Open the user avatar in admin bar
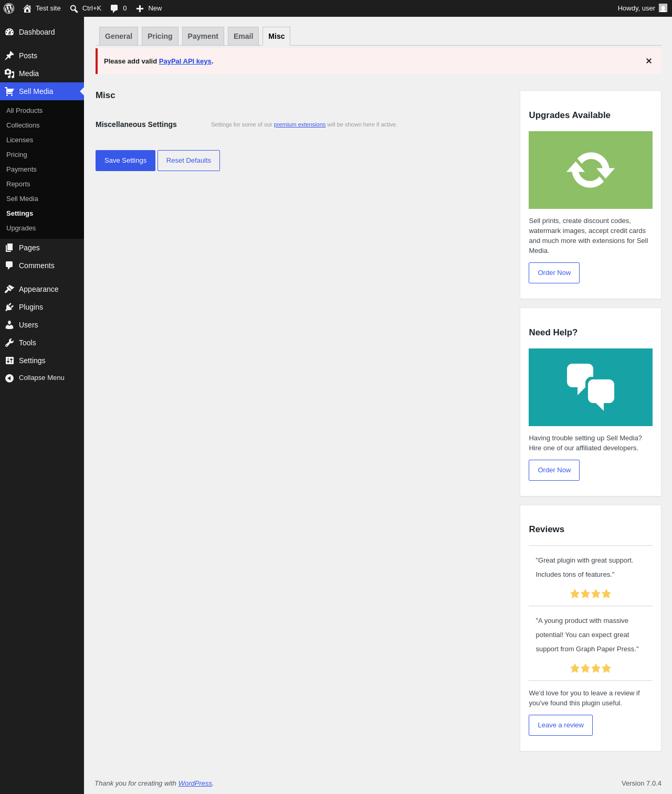 tap(663, 8)
